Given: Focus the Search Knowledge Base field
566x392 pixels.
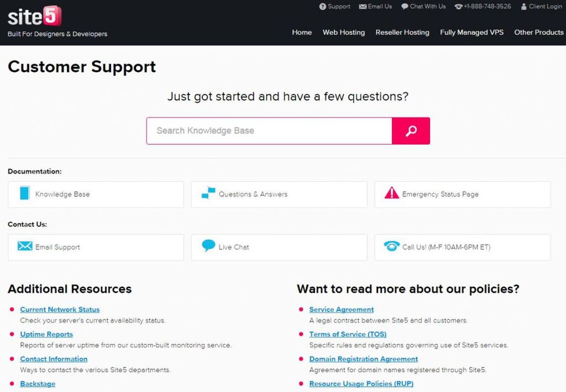Looking at the screenshot, I should [269, 131].
